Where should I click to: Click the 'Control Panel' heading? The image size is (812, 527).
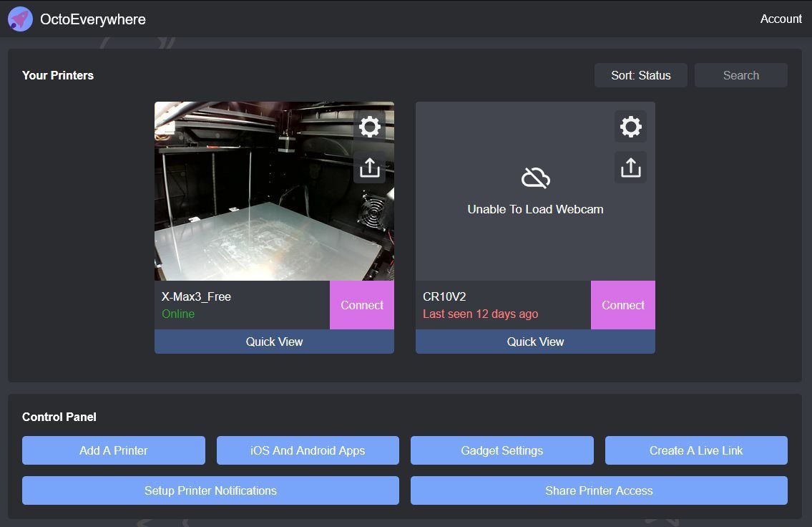click(x=59, y=417)
